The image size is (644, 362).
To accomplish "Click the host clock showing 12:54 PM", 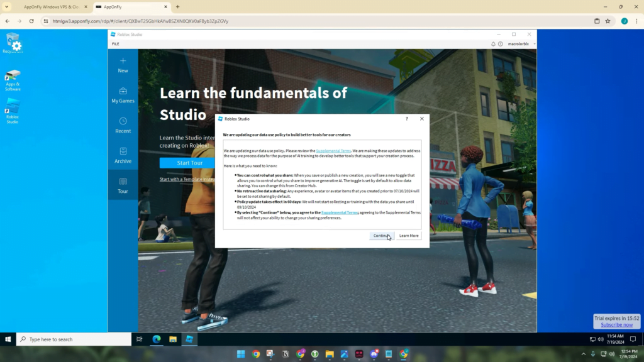I will click(x=629, y=354).
